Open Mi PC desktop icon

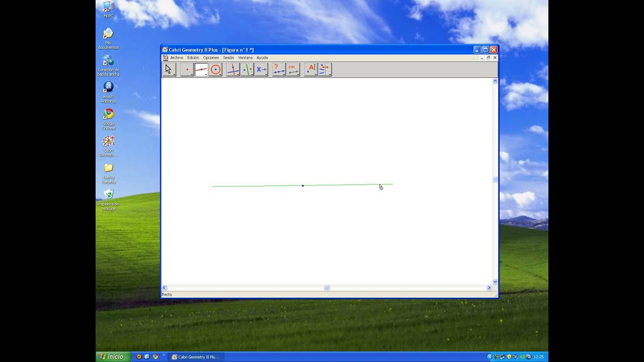pos(108,10)
